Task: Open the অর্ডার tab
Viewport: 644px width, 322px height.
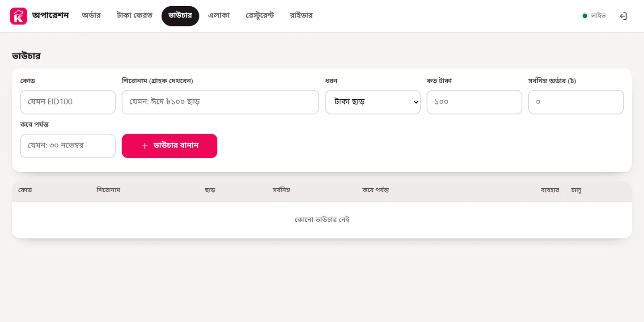Action: pos(91,16)
